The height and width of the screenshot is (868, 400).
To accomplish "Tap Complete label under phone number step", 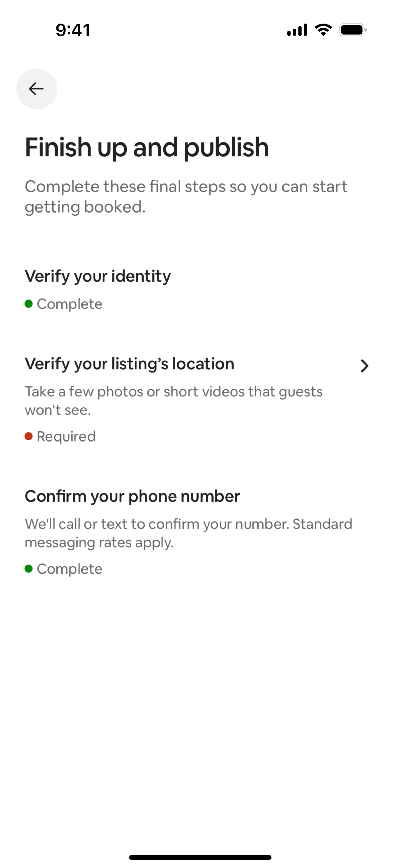I will [x=70, y=569].
